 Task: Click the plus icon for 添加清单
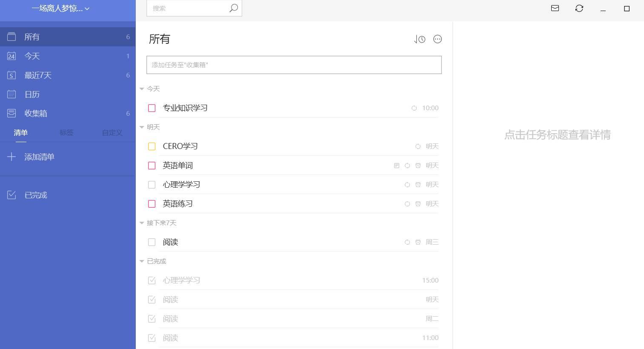pyautogui.click(x=11, y=157)
